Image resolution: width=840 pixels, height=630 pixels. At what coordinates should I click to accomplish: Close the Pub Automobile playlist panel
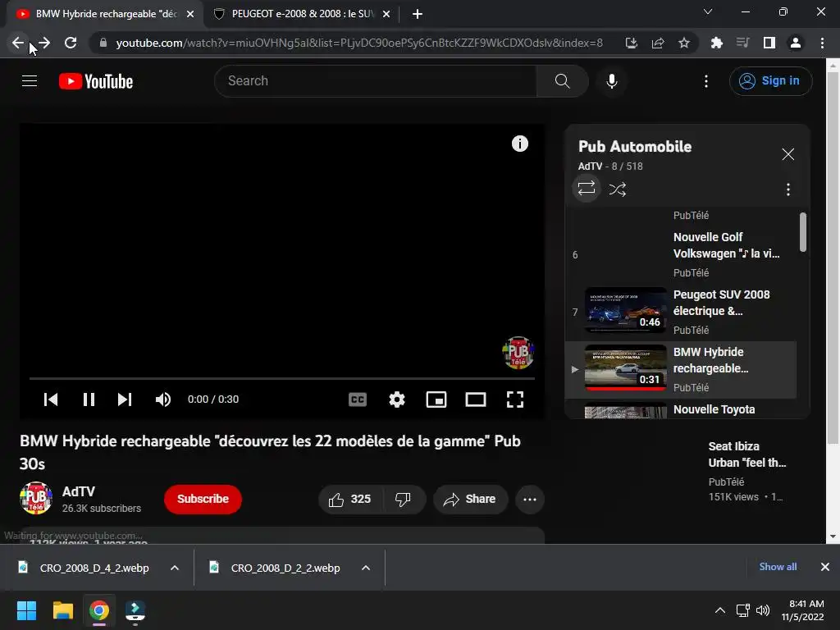787,154
